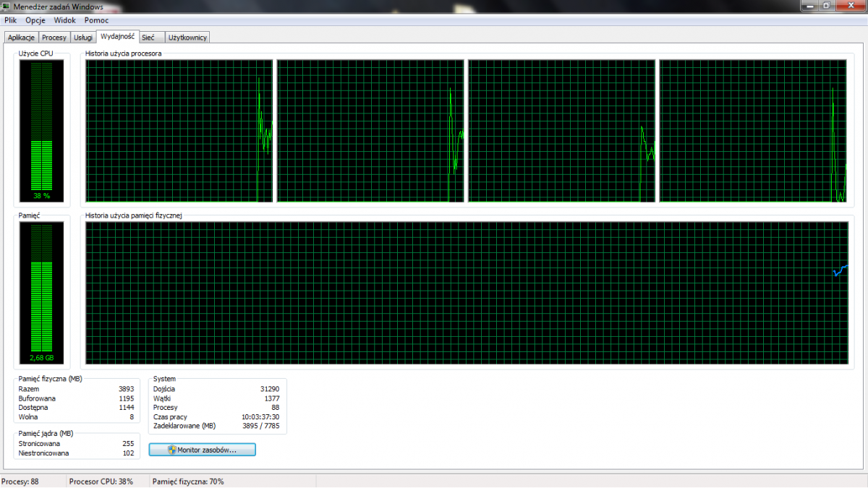Open the Plik menu
868x488 pixels.
pyautogui.click(x=10, y=20)
